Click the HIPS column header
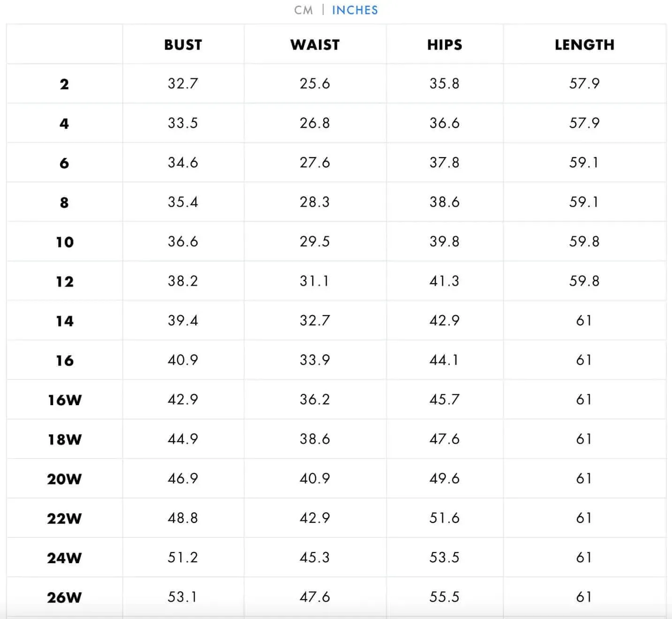 tap(445, 45)
